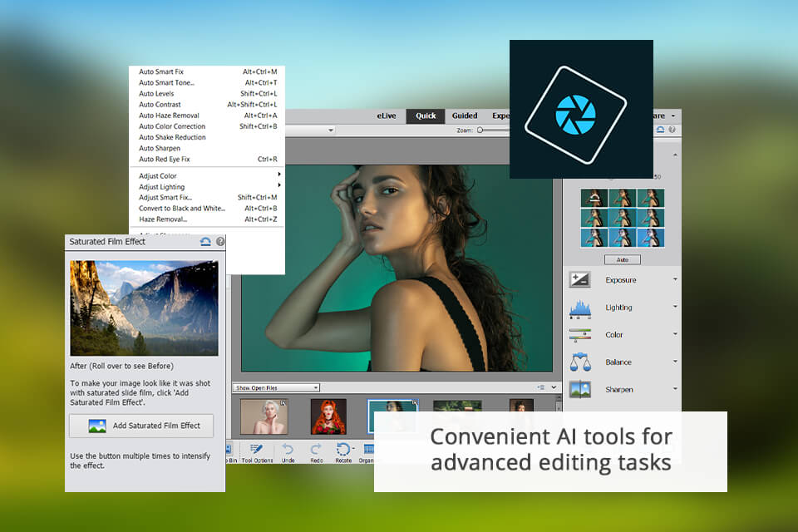Click the Auto button under preset grid
This screenshot has width=798, height=532.
623,259
